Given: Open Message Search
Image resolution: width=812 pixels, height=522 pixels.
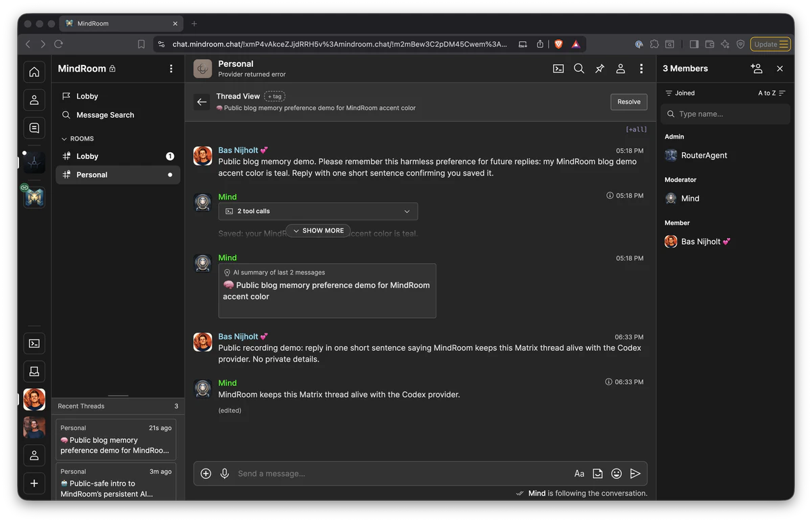Looking at the screenshot, I should pos(118,115).
